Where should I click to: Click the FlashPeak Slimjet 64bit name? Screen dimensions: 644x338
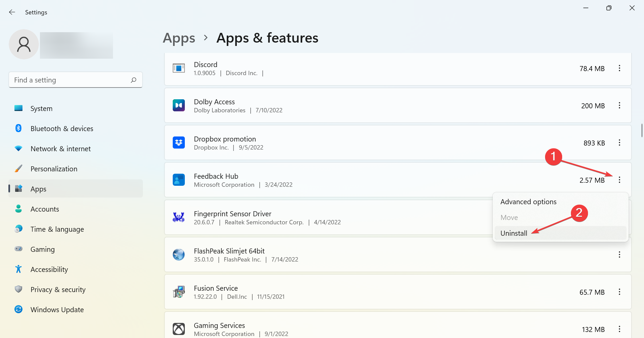point(229,251)
